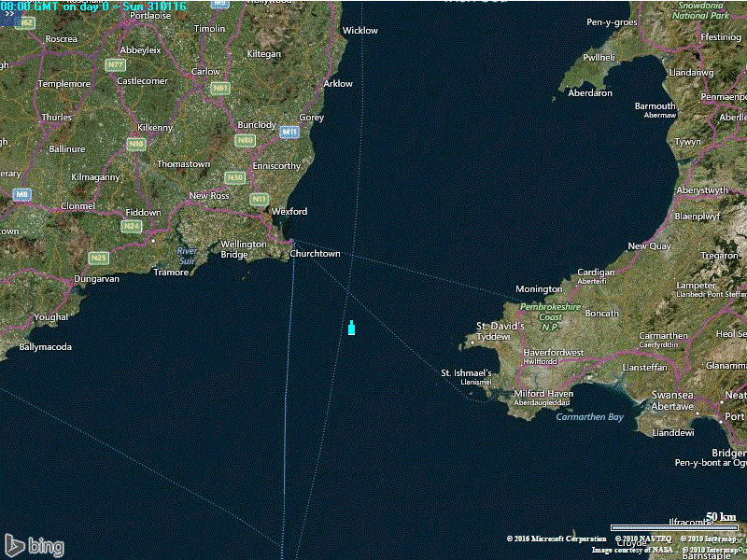747x560 pixels.
Task: Click the N77 road shield near Abbeyleix
Action: click(115, 64)
